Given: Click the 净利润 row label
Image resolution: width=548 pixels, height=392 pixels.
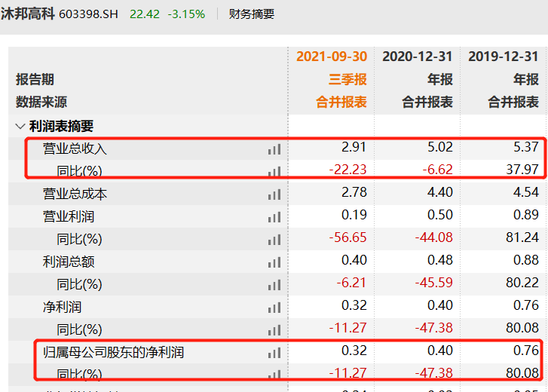Looking at the screenshot, I should tap(63, 307).
